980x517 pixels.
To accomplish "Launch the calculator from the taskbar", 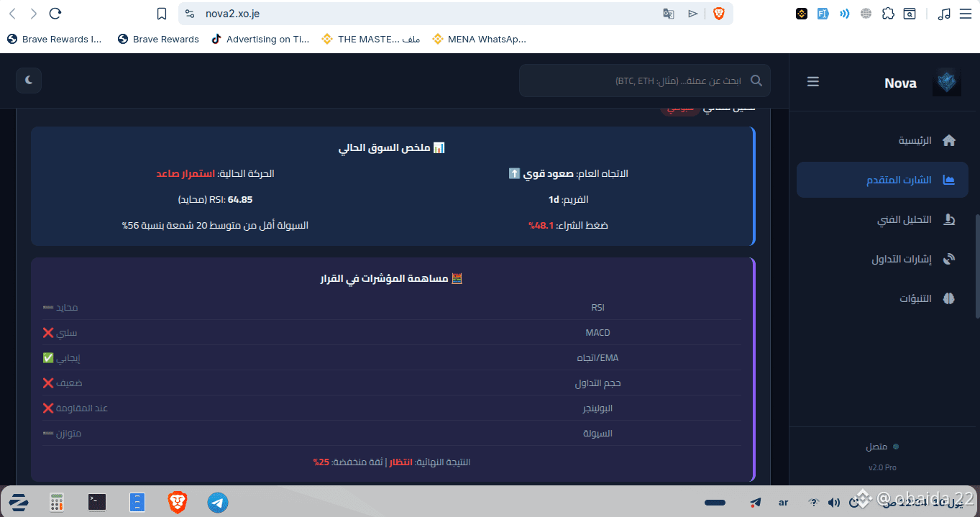I will tap(58, 502).
